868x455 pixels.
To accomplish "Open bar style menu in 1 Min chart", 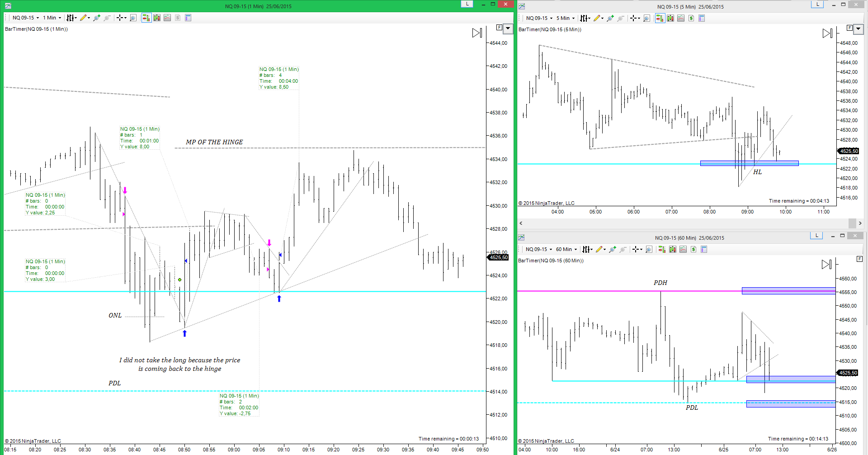I will (71, 18).
